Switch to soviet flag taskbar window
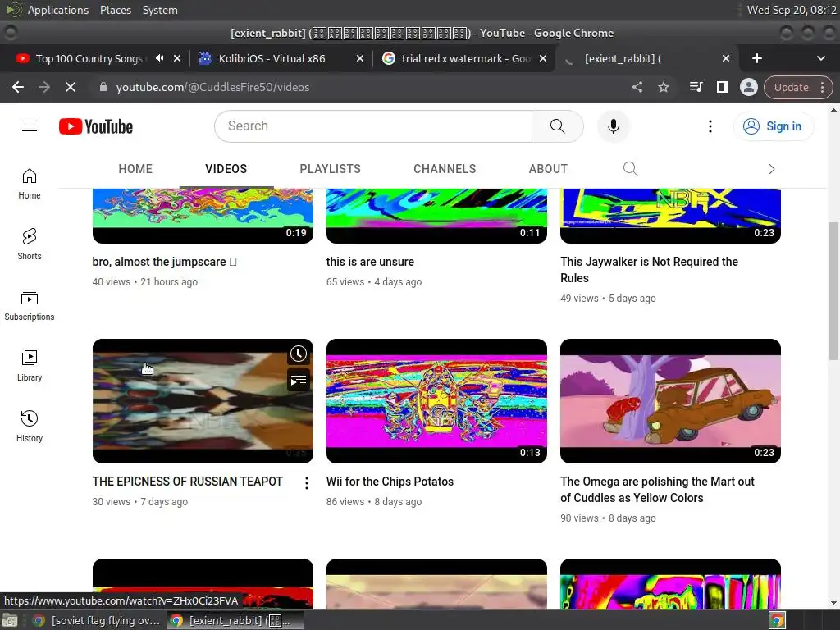This screenshot has height=630, width=840. click(x=97, y=620)
